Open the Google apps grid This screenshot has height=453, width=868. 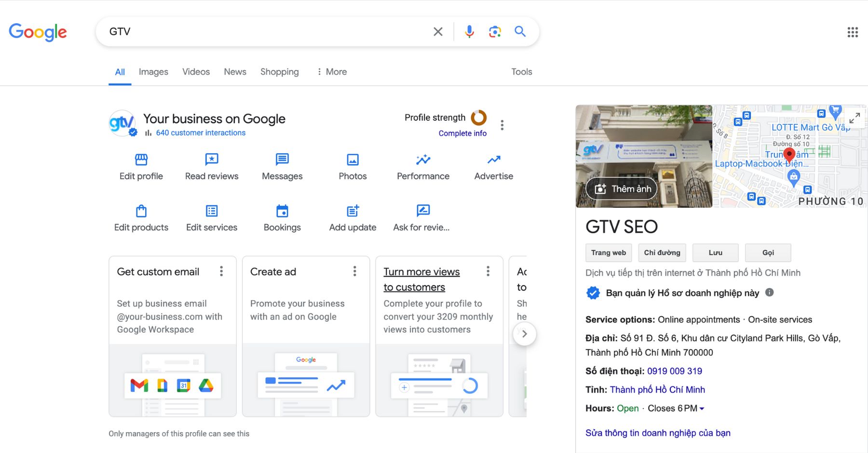(853, 32)
